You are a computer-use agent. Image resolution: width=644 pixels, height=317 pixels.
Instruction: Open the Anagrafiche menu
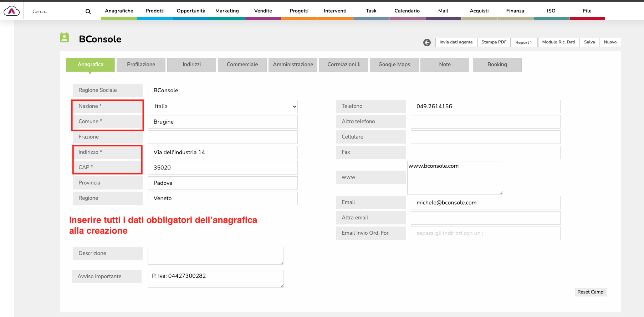pos(119,11)
